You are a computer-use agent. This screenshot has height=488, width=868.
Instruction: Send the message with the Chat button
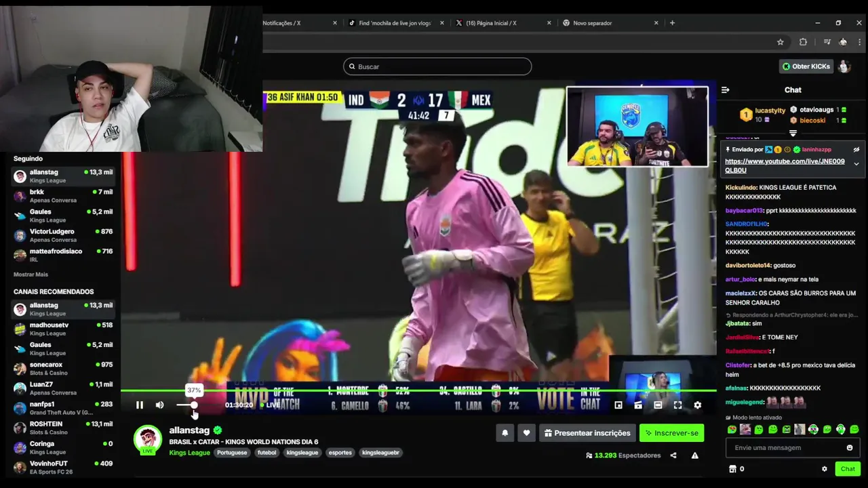coord(848,469)
